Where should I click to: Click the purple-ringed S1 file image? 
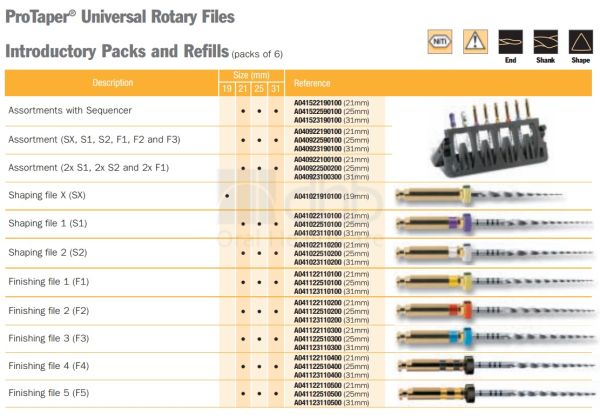tap(494, 223)
